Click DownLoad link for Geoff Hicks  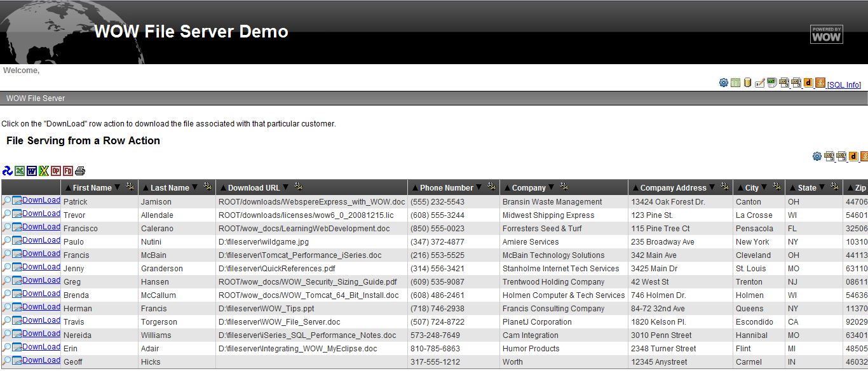41,360
